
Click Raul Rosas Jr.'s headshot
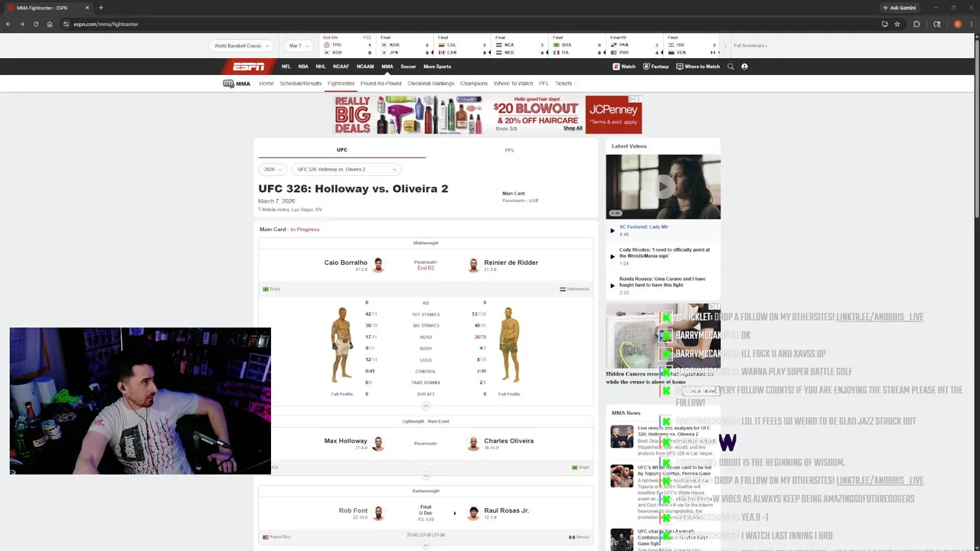[x=473, y=514]
